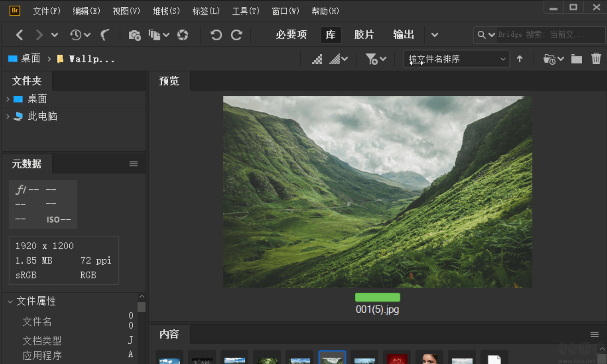The image size is (607, 364).
Task: Expand the 桌面 tree item in Folders panel
Action: click(x=8, y=99)
